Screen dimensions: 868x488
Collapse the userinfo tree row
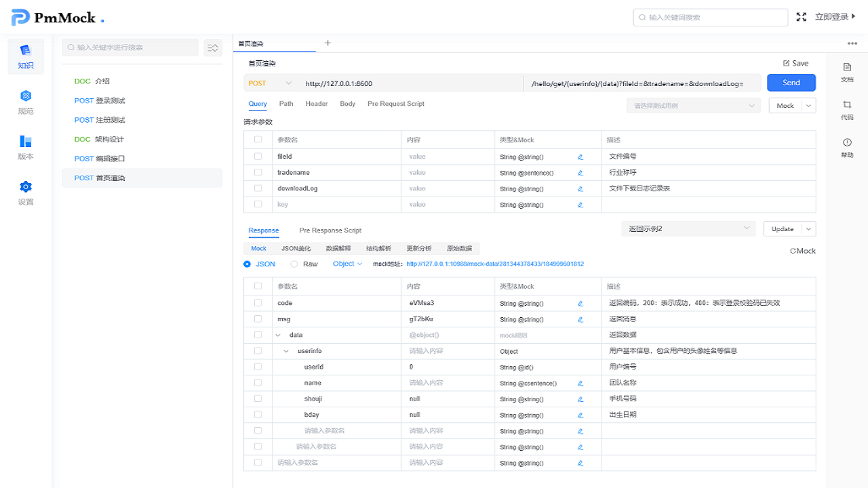[x=286, y=351]
